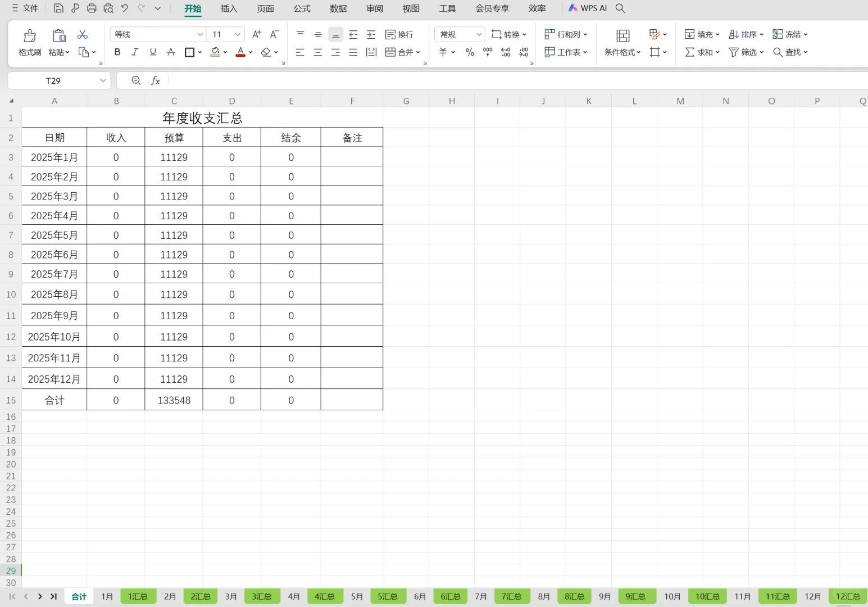868x607 pixels.
Task: Open the font size dropdown
Action: (238, 34)
